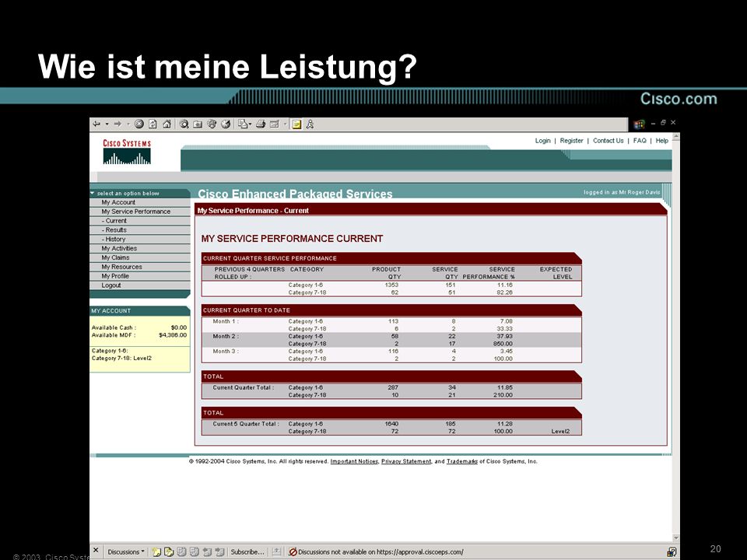Click the browser Forward arrow button
Image resolution: width=747 pixels, height=560 pixels.
tap(117, 124)
